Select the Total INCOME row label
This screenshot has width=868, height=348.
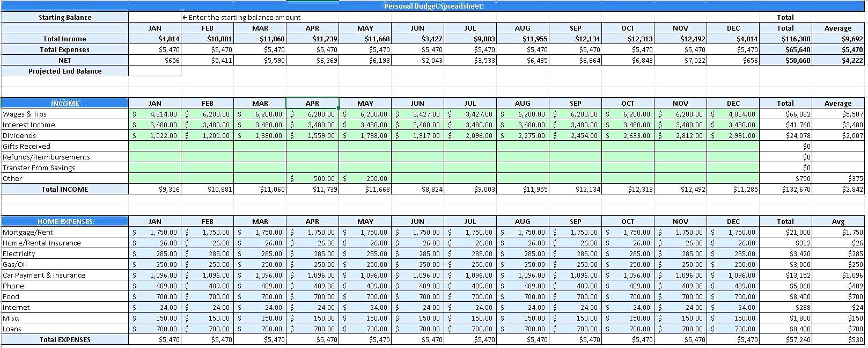pos(64,189)
